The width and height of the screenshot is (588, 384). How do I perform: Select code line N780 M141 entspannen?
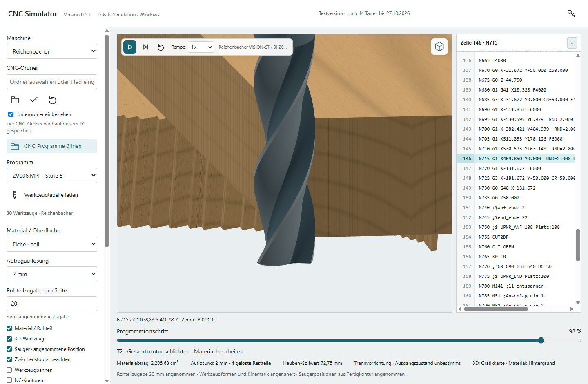point(516,286)
